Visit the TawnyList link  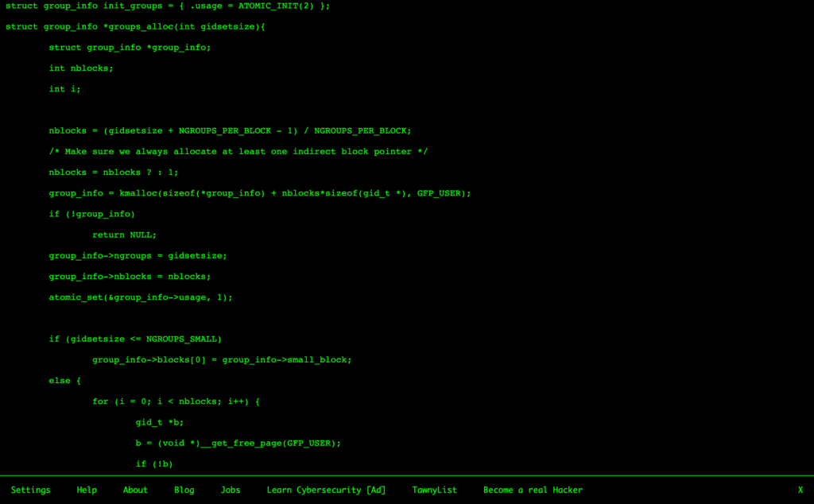[x=434, y=490]
